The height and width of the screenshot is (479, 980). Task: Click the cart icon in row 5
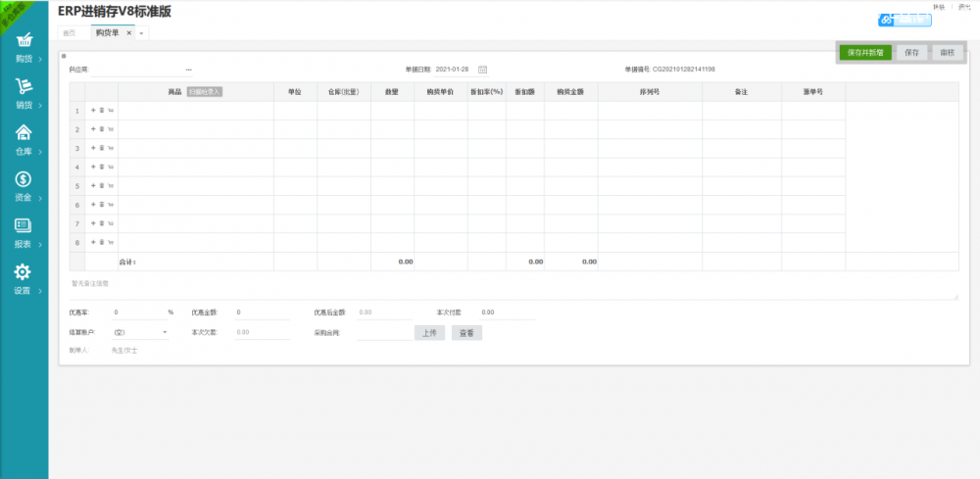click(110, 185)
